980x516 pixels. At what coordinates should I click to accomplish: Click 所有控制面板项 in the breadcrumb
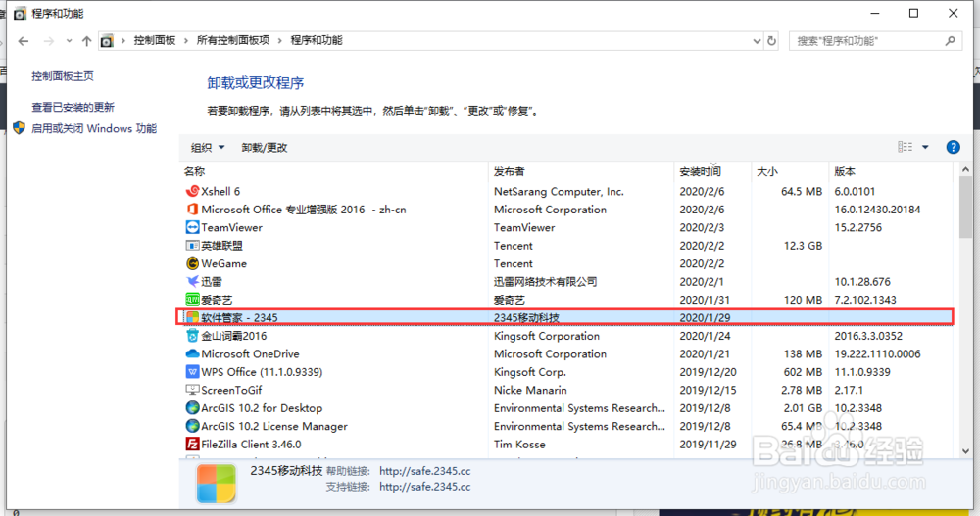(x=233, y=40)
